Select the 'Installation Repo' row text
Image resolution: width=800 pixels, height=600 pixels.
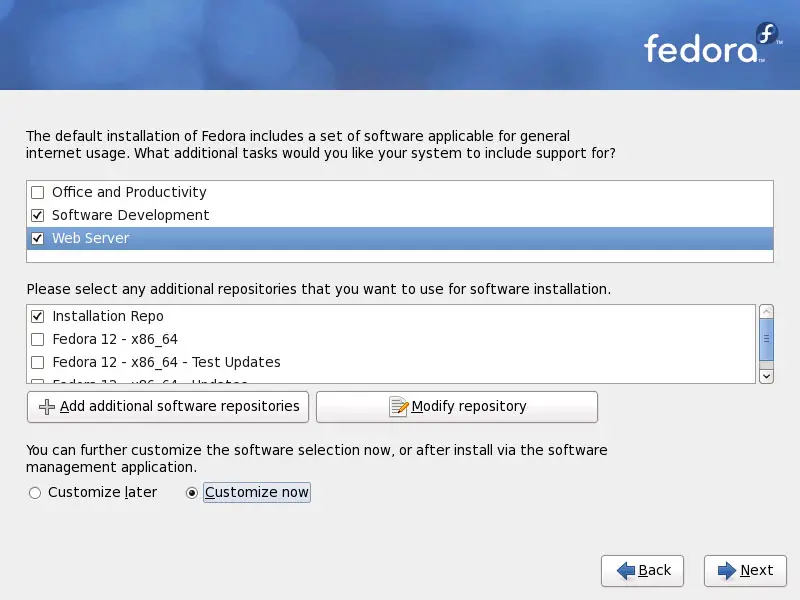[x=108, y=316]
